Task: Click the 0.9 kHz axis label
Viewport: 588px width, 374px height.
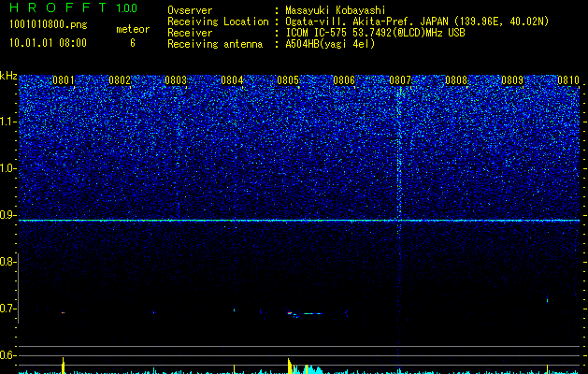Action: point(7,215)
